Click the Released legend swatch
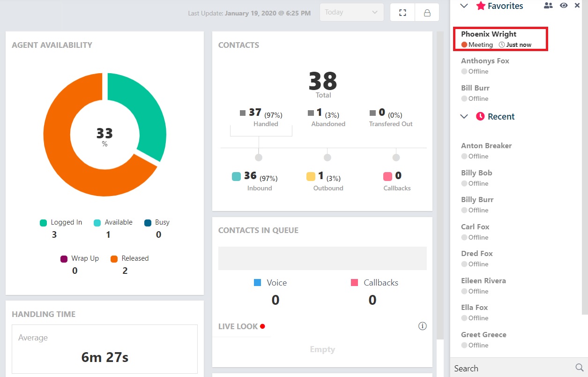This screenshot has width=588, height=377. (114, 259)
